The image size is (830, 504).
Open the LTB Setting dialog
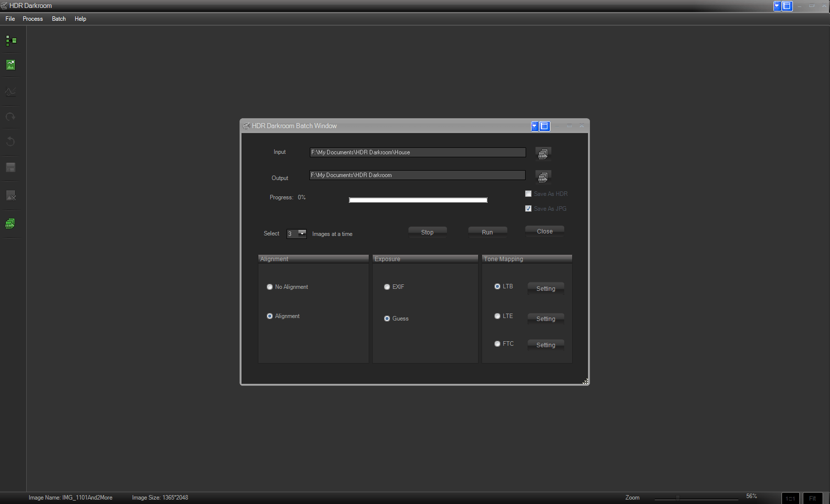tap(545, 288)
